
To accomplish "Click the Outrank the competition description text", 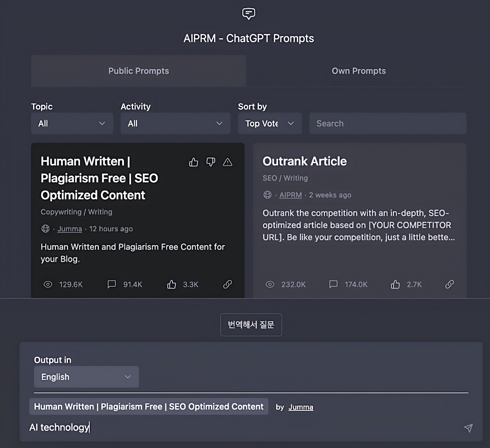I will click(359, 225).
